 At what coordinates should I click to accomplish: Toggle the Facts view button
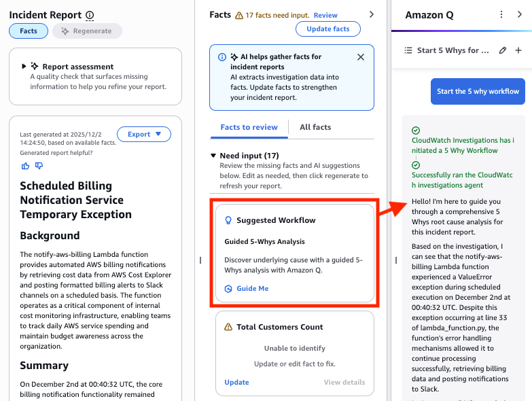pos(29,31)
